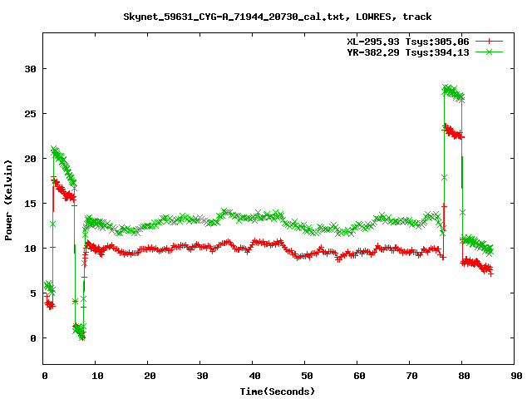Click the x-axis tick label 70
The width and height of the screenshot is (532, 399).
click(412, 376)
